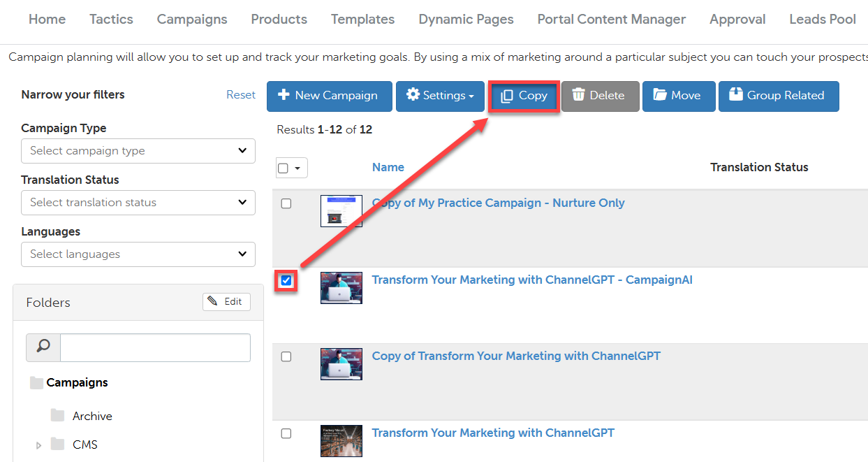Open the Portal Content Manager tab
868x462 pixels.
612,20
